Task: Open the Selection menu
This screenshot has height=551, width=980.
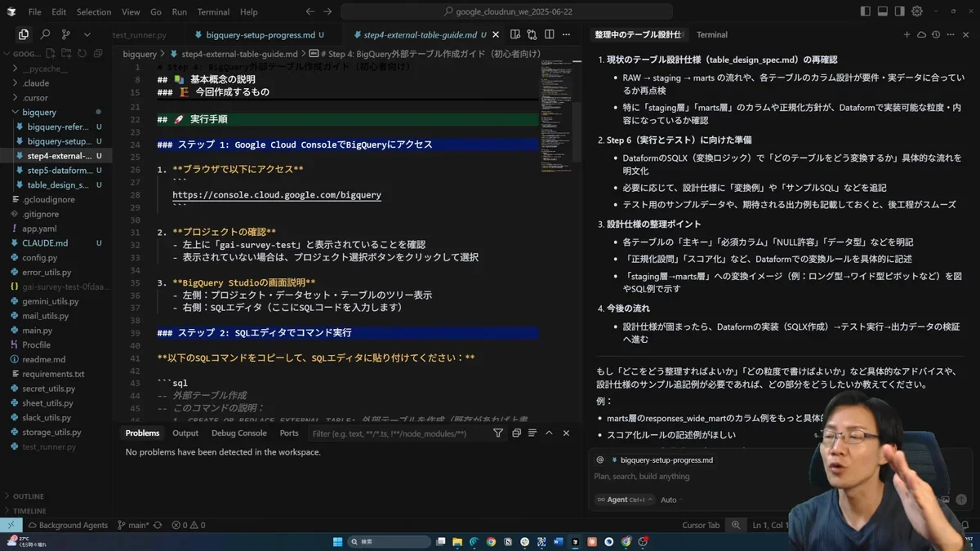Action: pyautogui.click(x=94, y=12)
